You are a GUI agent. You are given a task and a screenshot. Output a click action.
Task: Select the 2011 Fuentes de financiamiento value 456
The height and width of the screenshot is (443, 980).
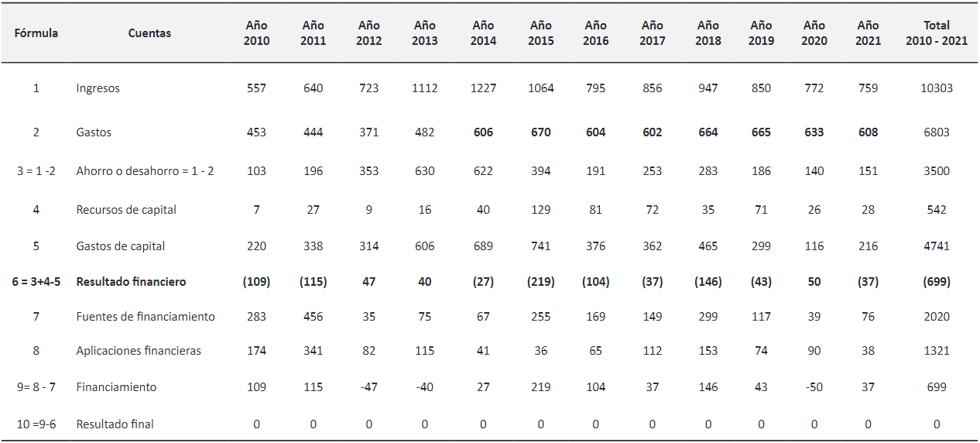(313, 317)
